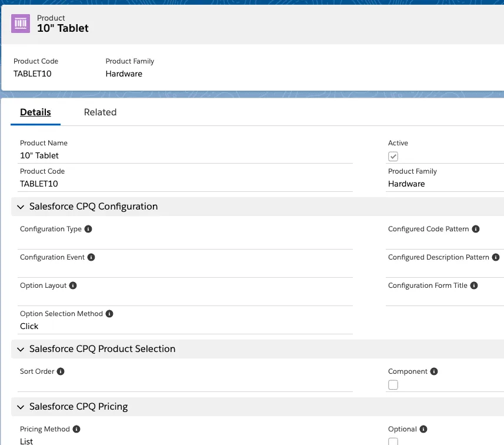Image resolution: width=504 pixels, height=445 pixels.
Task: Click TABLET10 in the highlights panel
Action: point(32,74)
